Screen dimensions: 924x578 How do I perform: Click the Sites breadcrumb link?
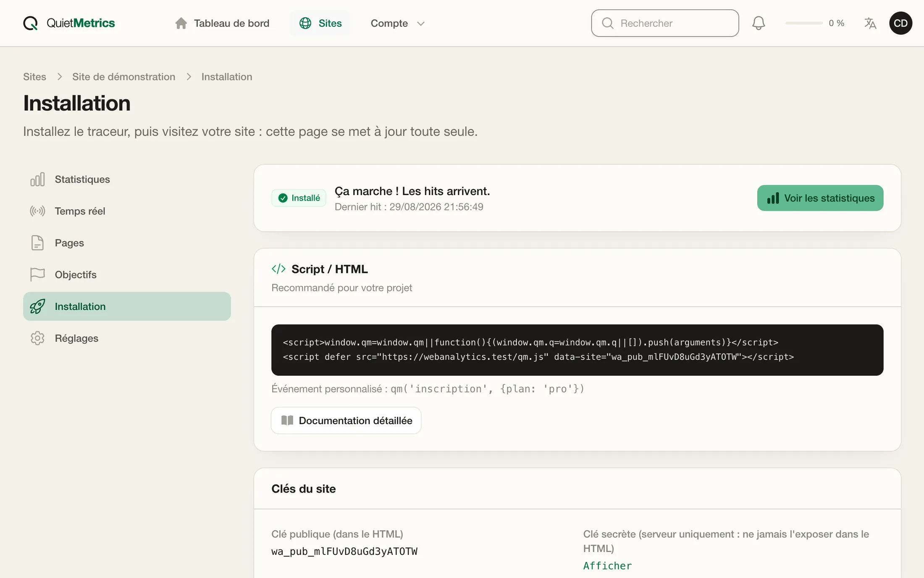[x=34, y=77]
